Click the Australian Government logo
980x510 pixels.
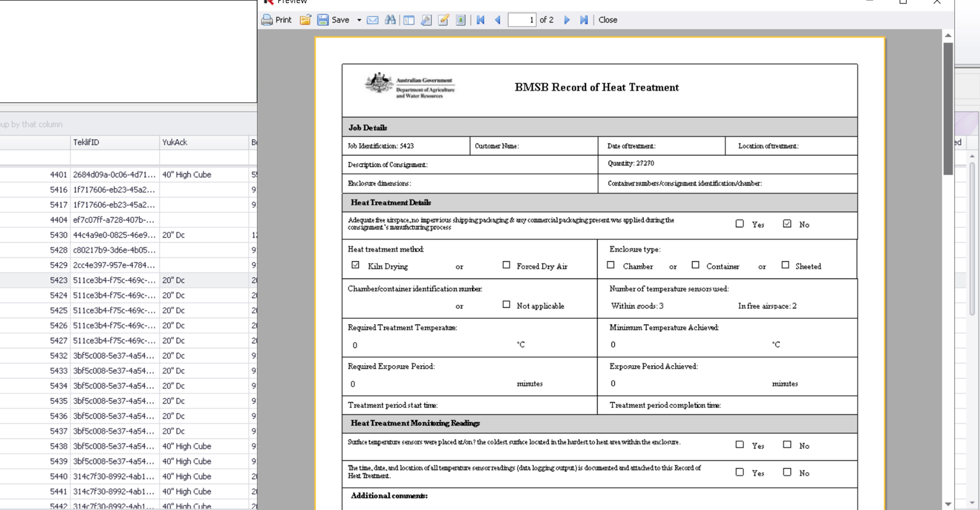coord(409,85)
